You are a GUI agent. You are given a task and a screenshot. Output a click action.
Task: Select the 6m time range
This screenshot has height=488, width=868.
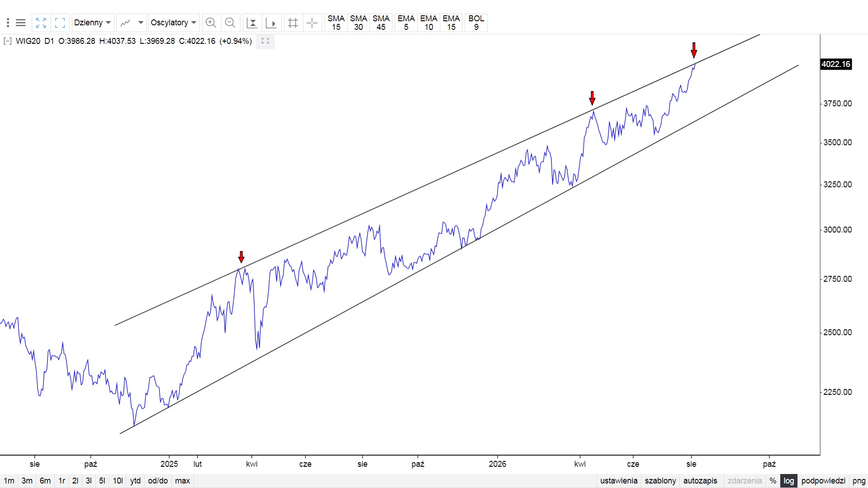(45, 481)
